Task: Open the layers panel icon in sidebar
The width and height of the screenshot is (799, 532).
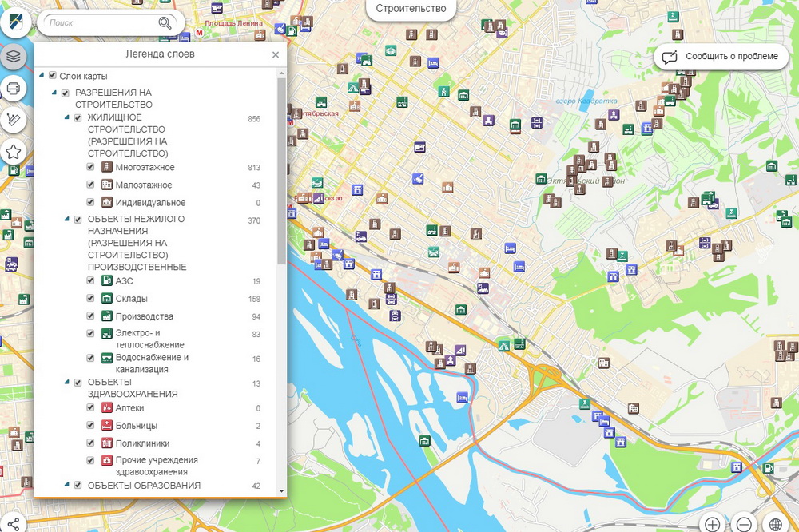Action: (x=13, y=57)
